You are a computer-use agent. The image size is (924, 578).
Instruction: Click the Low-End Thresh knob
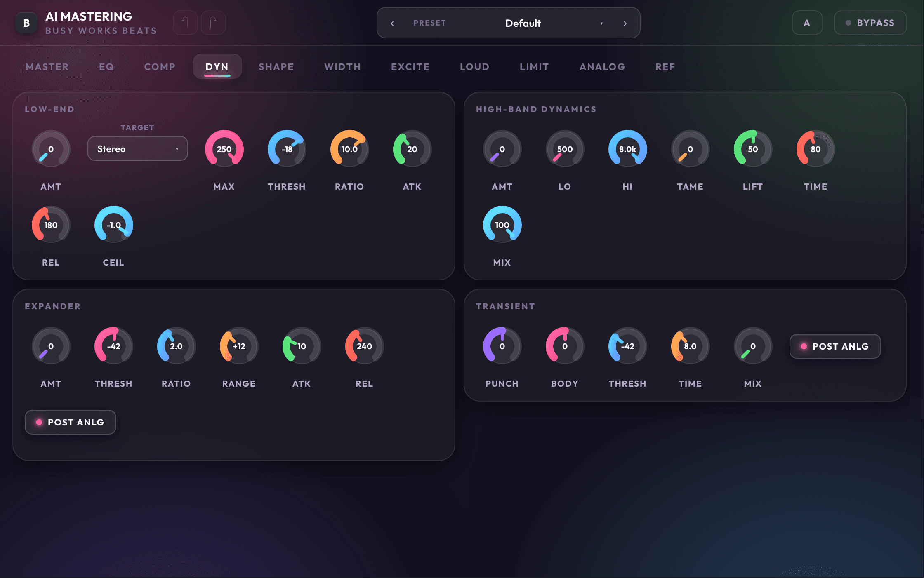coord(287,149)
